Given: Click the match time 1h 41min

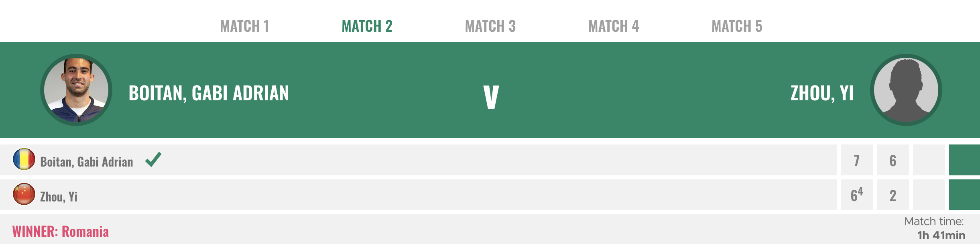Looking at the screenshot, I should click(941, 235).
